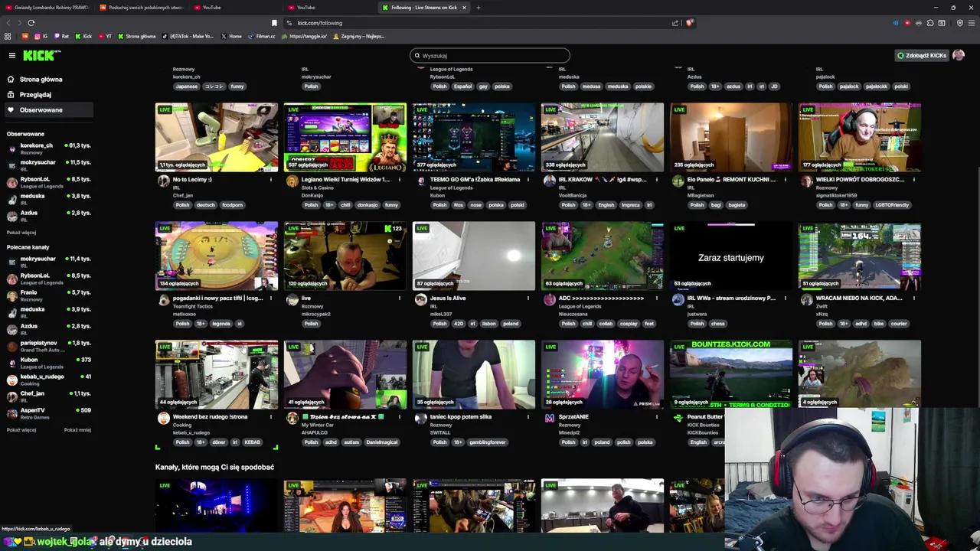Click the Wyszukaj search field
This screenshot has height=551, width=980.
[490, 55]
